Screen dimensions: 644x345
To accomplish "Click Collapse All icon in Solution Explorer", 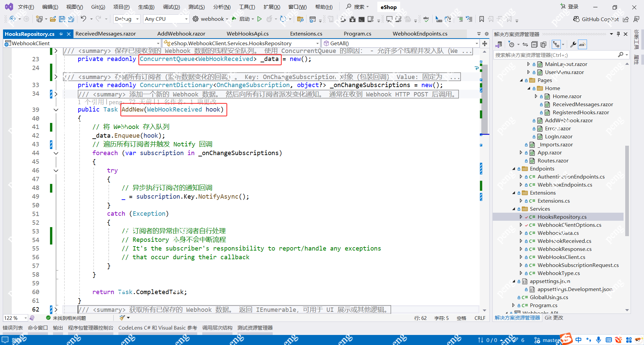I will [534, 45].
